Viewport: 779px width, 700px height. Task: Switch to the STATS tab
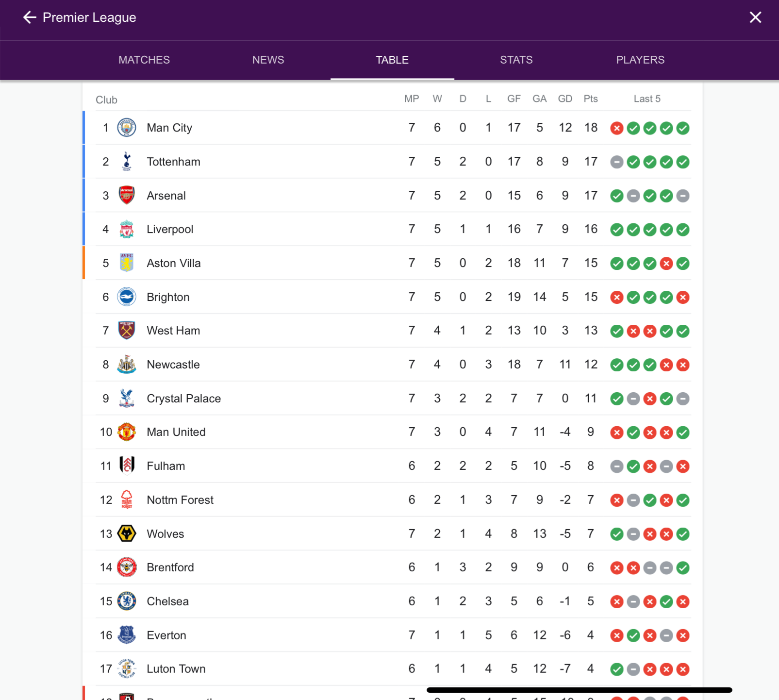[x=516, y=60]
